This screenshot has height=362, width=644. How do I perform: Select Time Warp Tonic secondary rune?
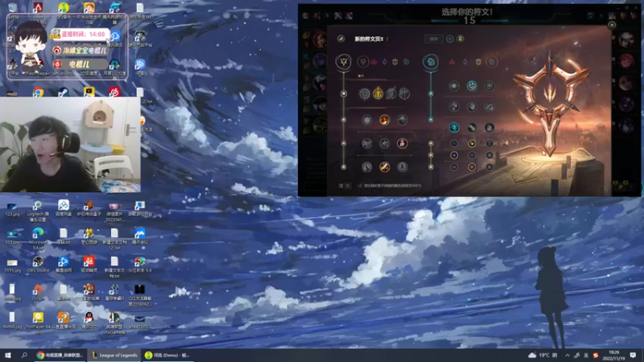(489, 128)
